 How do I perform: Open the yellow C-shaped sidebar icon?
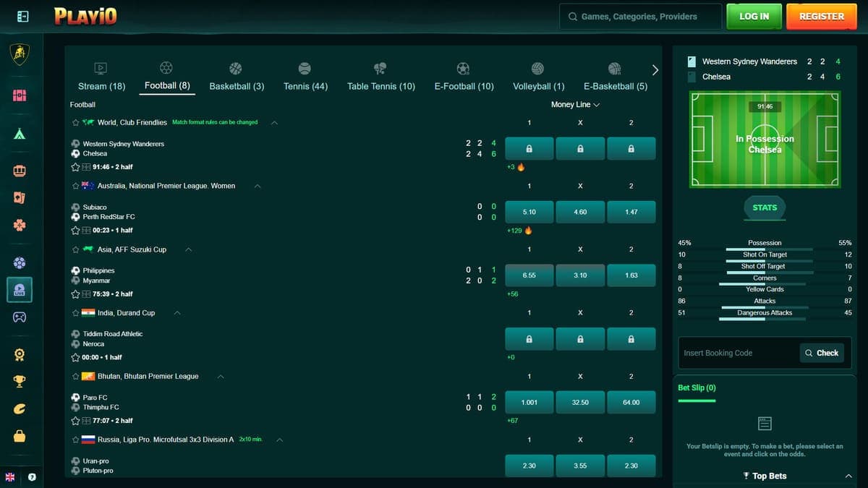click(x=20, y=409)
